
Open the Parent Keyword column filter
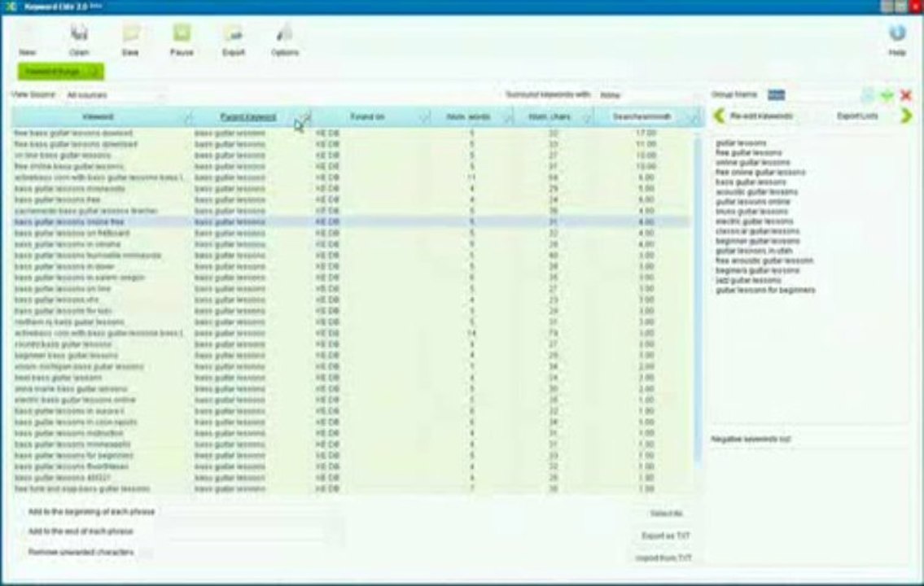[304, 117]
